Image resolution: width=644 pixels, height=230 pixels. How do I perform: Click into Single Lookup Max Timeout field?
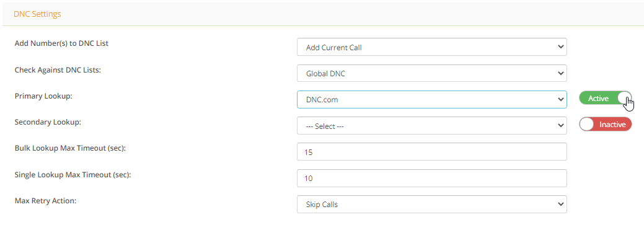click(431, 179)
